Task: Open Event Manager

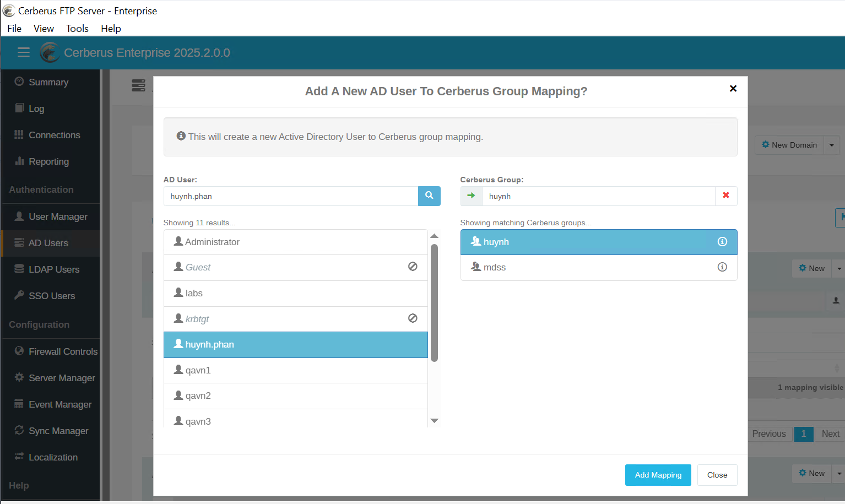Action: click(50, 404)
